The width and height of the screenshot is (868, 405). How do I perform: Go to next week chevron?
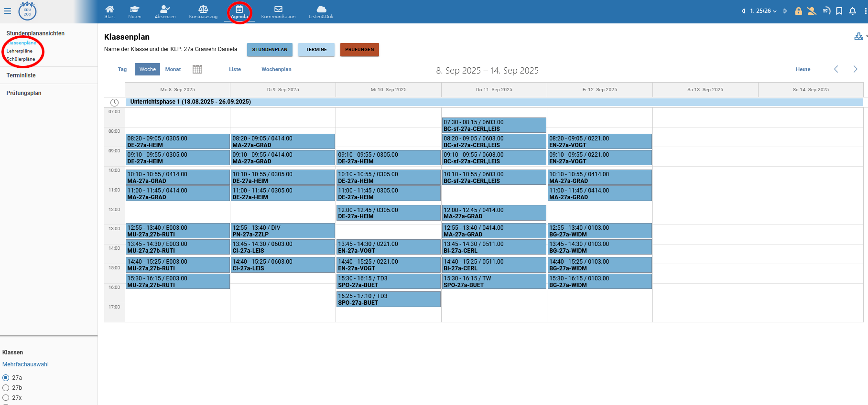[855, 69]
